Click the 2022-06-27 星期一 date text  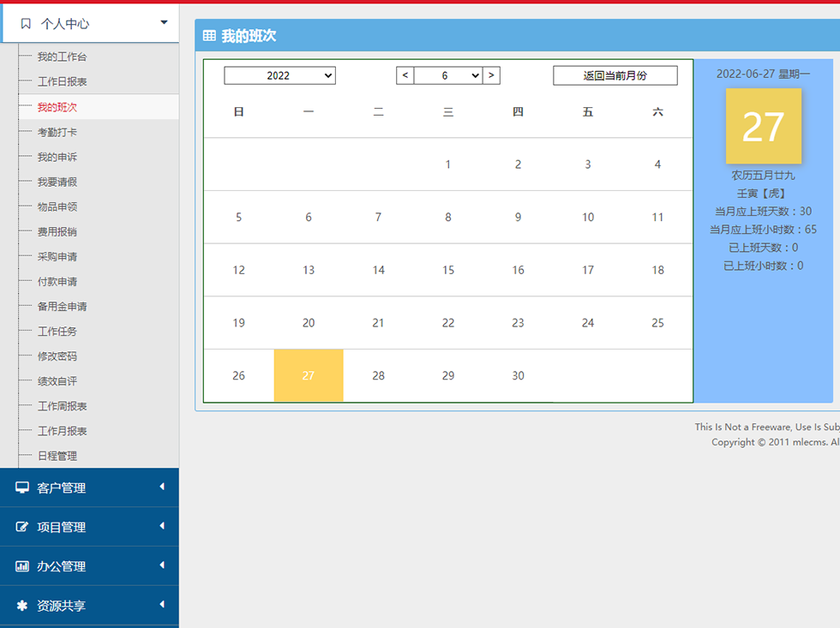point(764,74)
